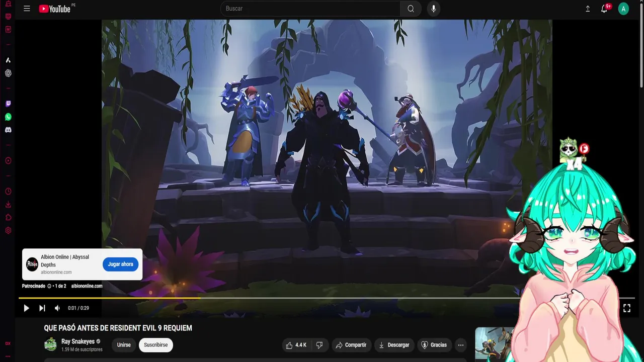Like the video with 4.4 K
The height and width of the screenshot is (362, 644).
(x=296, y=345)
